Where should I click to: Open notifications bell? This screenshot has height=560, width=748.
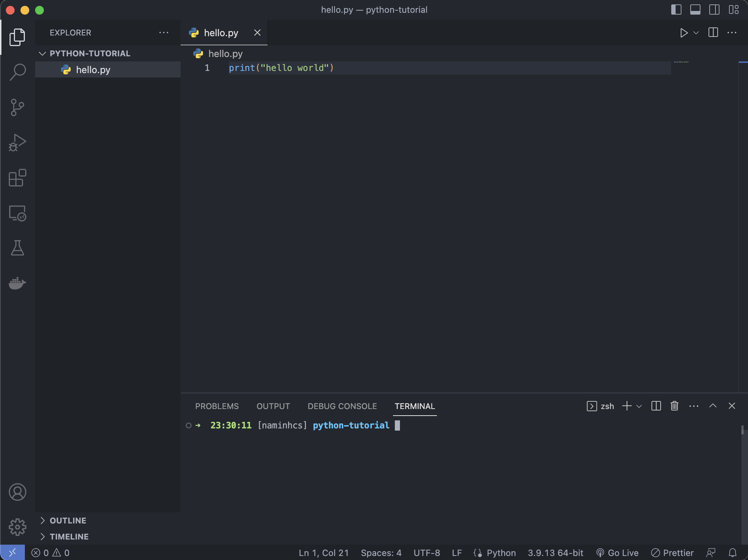pyautogui.click(x=733, y=553)
